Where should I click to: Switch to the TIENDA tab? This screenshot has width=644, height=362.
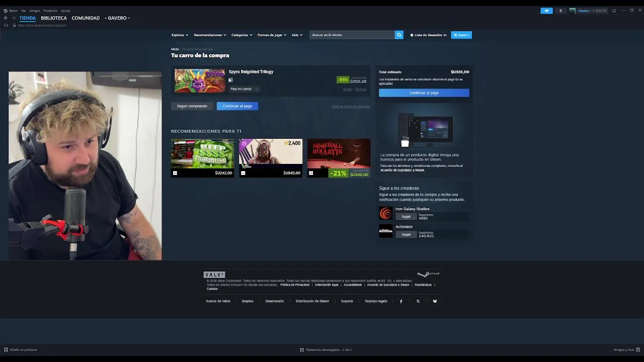tap(28, 18)
